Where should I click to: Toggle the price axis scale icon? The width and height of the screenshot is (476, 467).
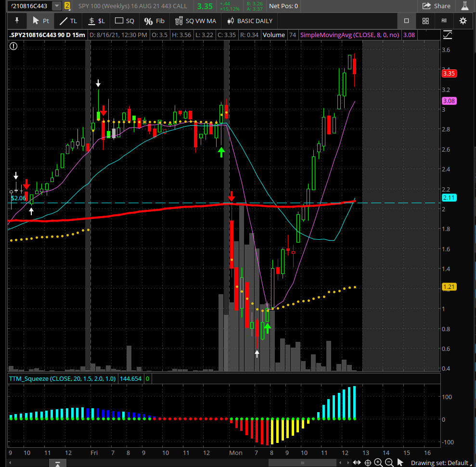coord(448,35)
